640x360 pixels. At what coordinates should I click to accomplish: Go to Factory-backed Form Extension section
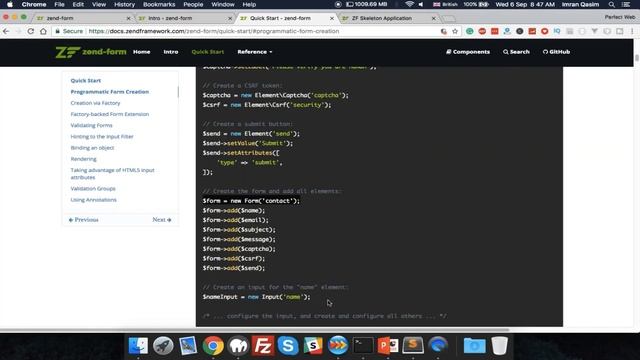pos(110,114)
